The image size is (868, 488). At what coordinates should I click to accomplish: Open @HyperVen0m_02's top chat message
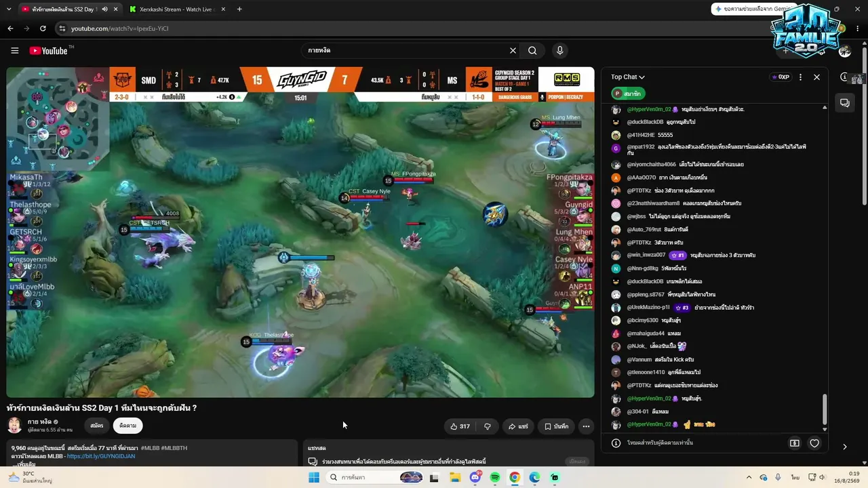[x=685, y=109]
